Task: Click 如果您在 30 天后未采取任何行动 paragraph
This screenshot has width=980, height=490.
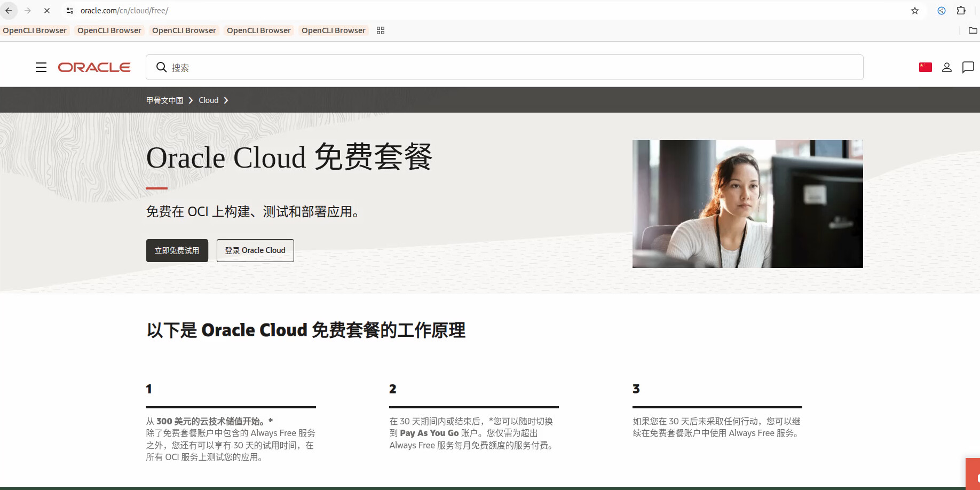Action: [x=717, y=428]
